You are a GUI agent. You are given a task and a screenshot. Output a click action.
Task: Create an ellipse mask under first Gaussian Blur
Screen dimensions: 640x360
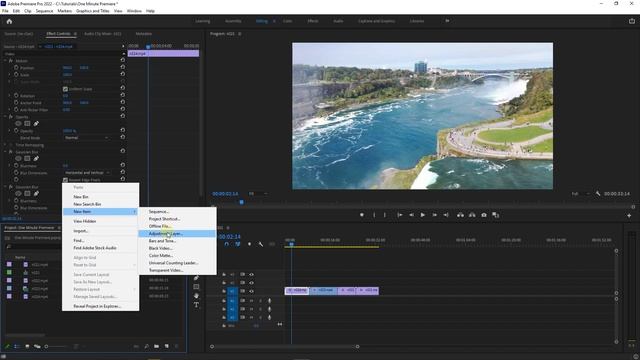[18, 158]
